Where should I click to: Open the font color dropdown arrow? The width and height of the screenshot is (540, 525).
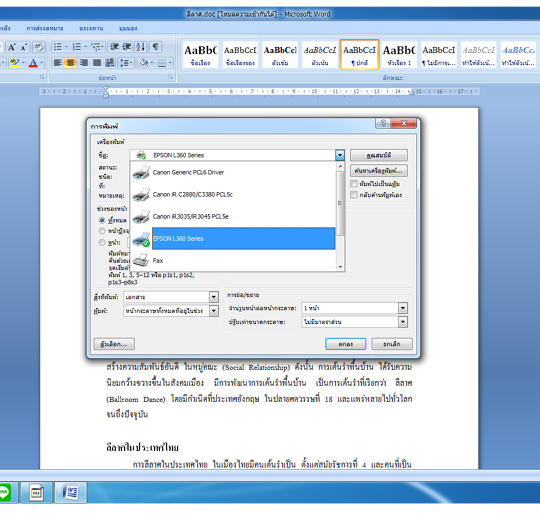point(42,63)
